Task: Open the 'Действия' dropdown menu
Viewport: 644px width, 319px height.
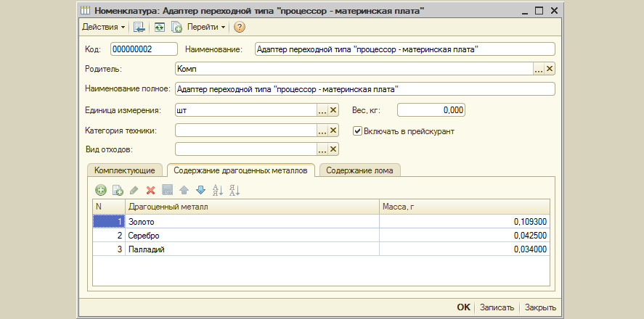Action: (x=104, y=27)
